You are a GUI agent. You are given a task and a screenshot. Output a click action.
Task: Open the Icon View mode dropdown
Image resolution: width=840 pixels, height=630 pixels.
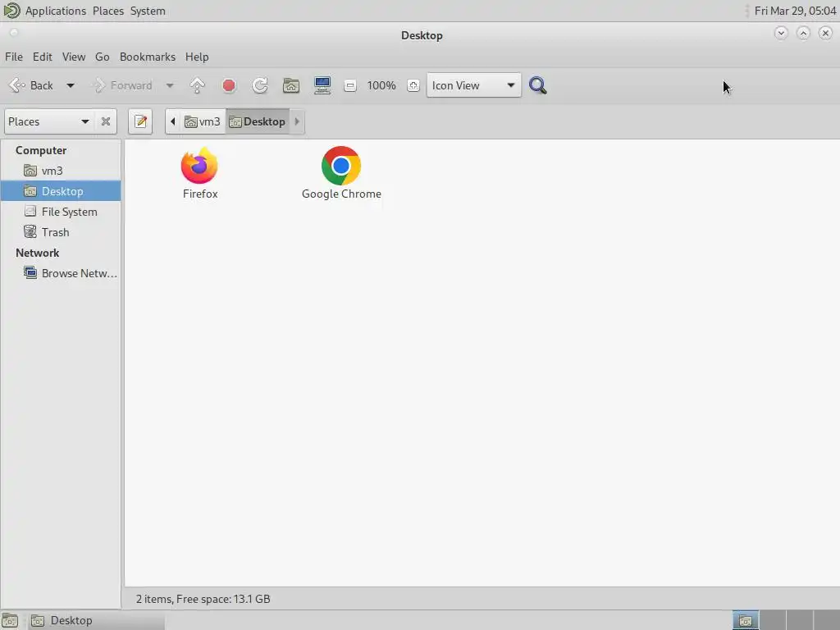coord(473,85)
